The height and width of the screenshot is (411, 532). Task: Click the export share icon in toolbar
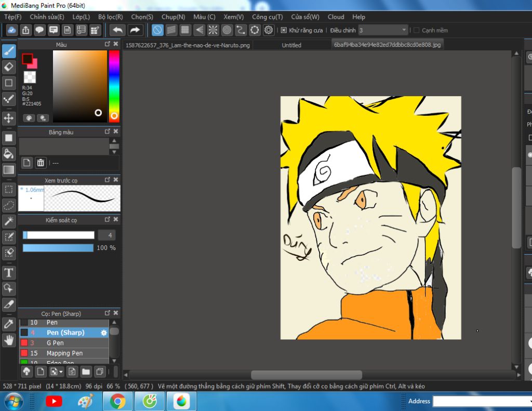pyautogui.click(x=26, y=30)
